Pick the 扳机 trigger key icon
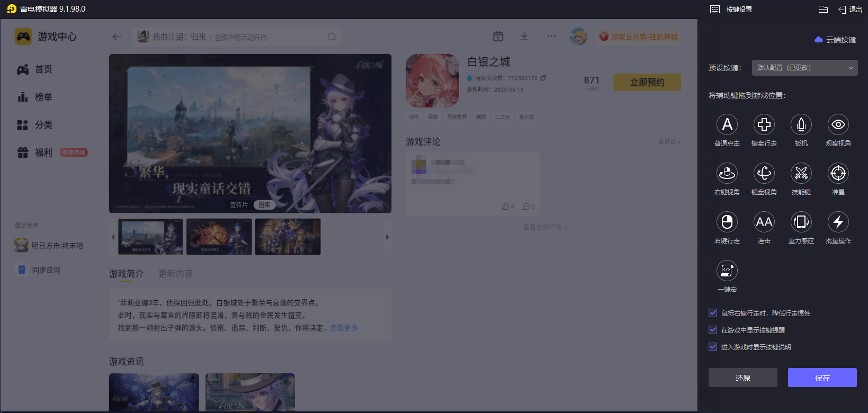Viewport: 868px width, 413px height. click(801, 124)
